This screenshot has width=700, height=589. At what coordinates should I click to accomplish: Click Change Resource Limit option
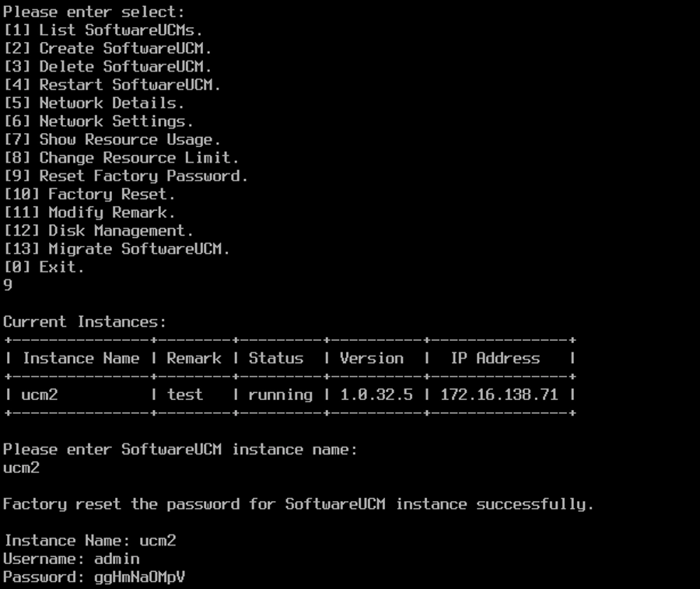[121, 158]
